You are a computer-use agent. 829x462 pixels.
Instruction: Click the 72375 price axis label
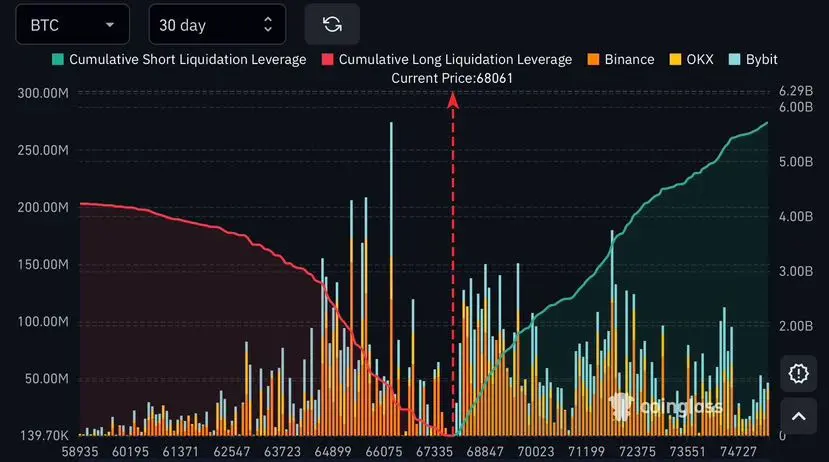[637, 452]
